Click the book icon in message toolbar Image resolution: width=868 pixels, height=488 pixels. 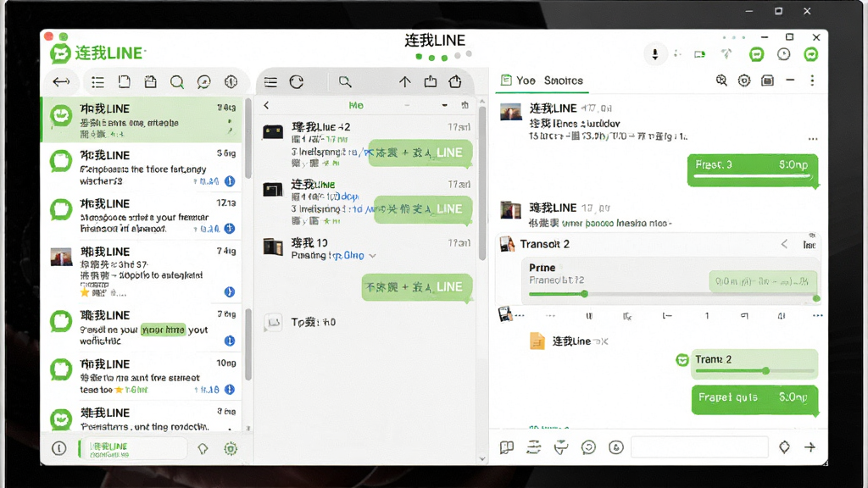point(507,447)
